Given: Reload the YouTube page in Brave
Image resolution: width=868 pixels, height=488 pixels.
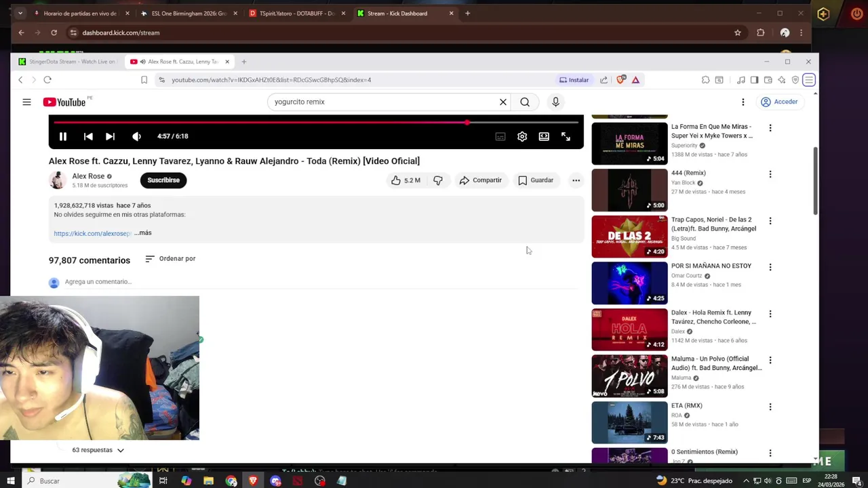Looking at the screenshot, I should (47, 80).
